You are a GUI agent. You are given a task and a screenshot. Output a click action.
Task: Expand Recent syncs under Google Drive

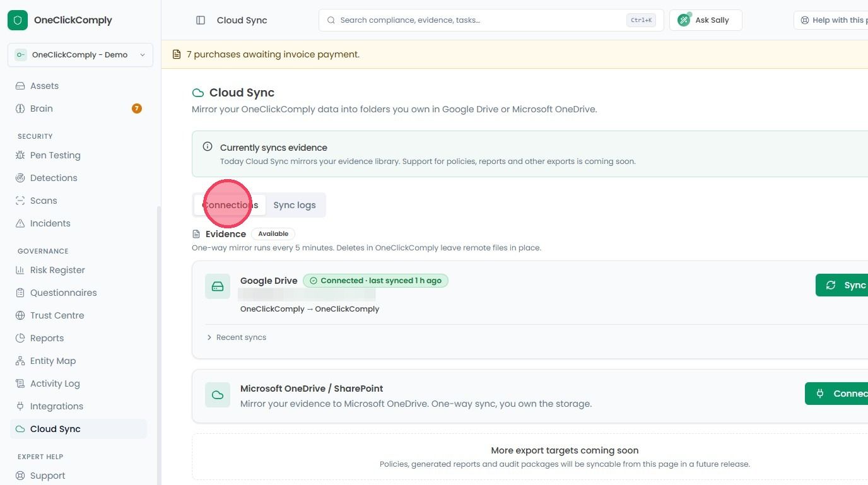pos(237,337)
